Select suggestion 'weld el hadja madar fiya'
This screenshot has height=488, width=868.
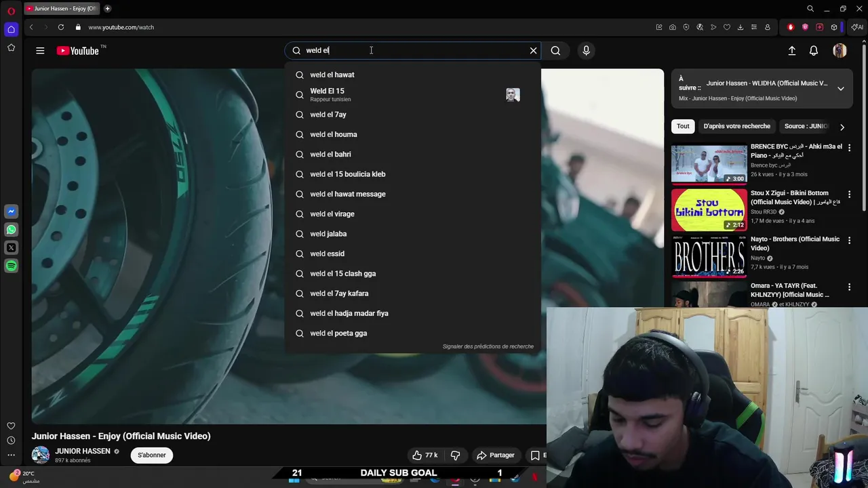click(413, 313)
